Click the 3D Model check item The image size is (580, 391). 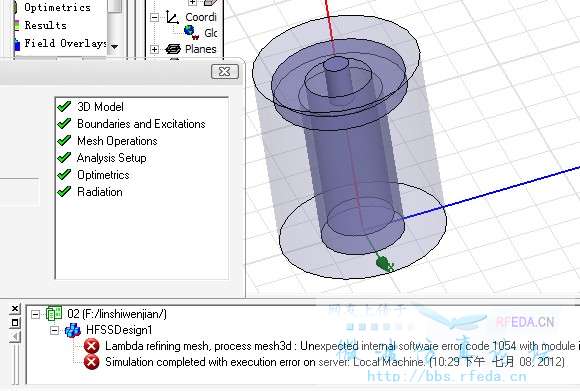click(x=91, y=107)
